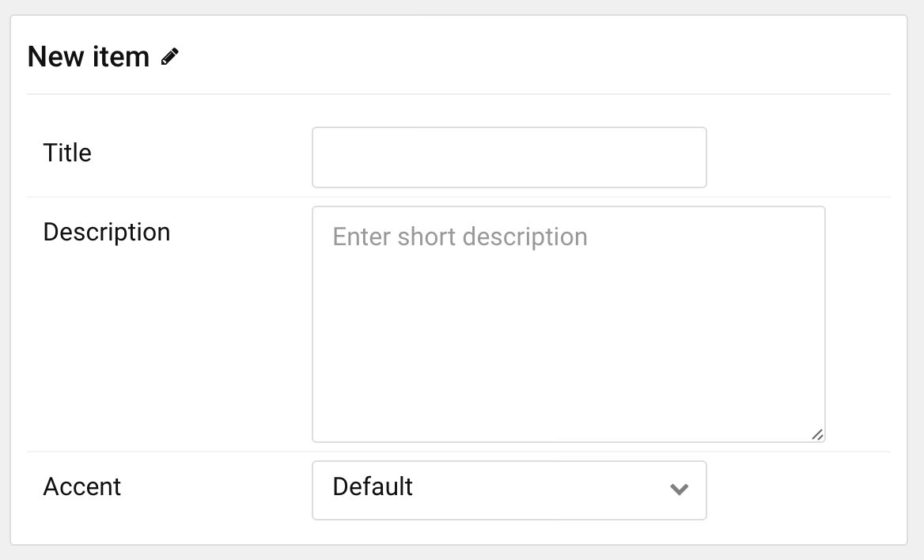
Task: Click the Title field label
Action: pyautogui.click(x=67, y=153)
